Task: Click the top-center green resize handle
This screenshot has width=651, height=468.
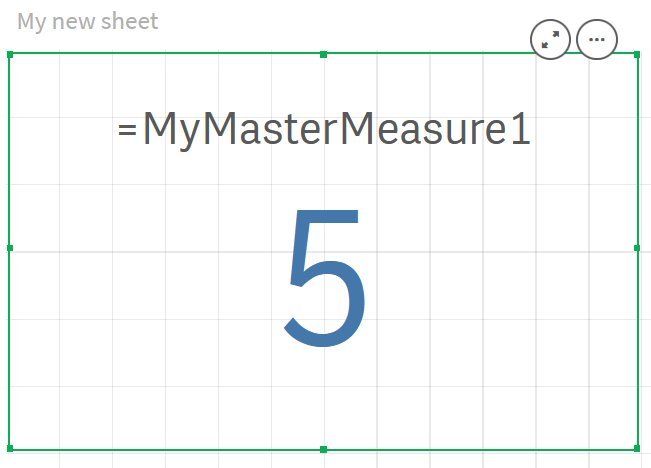Action: point(323,54)
